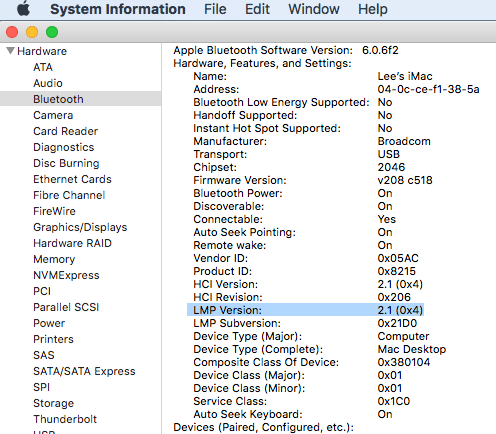
Task: Select NVMExpress in the sidebar
Action: pyautogui.click(x=66, y=275)
